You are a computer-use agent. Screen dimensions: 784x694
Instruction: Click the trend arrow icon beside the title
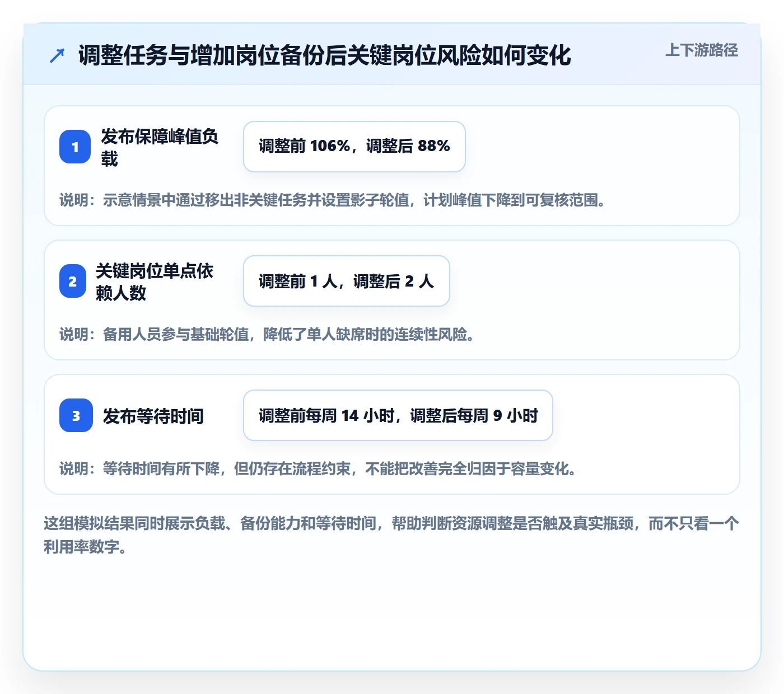point(57,55)
